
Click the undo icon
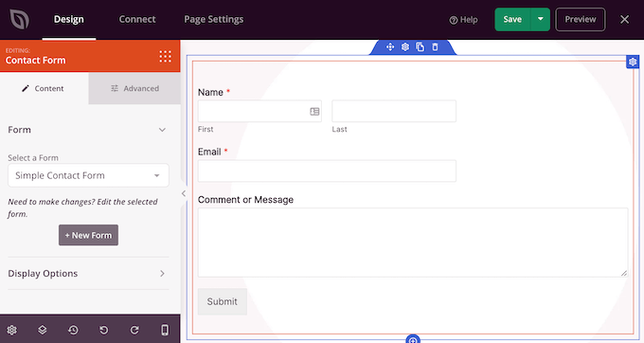tap(104, 330)
